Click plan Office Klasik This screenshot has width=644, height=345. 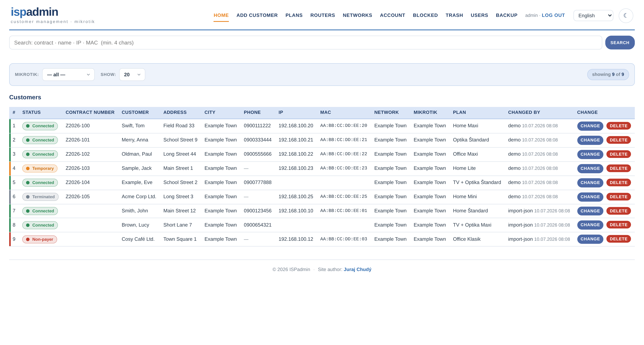pyautogui.click(x=467, y=239)
